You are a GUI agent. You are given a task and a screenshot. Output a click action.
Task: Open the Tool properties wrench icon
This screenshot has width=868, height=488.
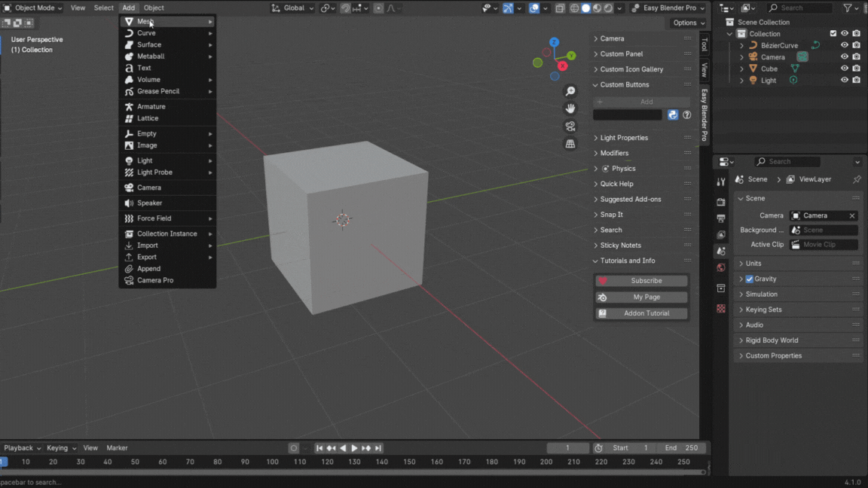[x=721, y=181]
